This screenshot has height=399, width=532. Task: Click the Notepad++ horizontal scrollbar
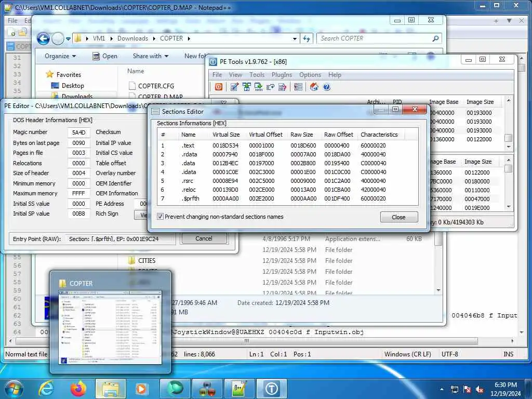point(246,340)
